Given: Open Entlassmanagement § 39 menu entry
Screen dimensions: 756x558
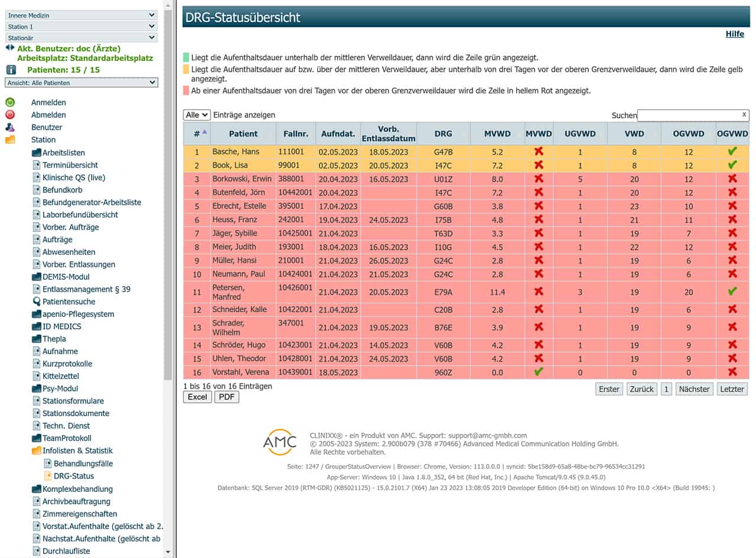Looking at the screenshot, I should pyautogui.click(x=86, y=289).
